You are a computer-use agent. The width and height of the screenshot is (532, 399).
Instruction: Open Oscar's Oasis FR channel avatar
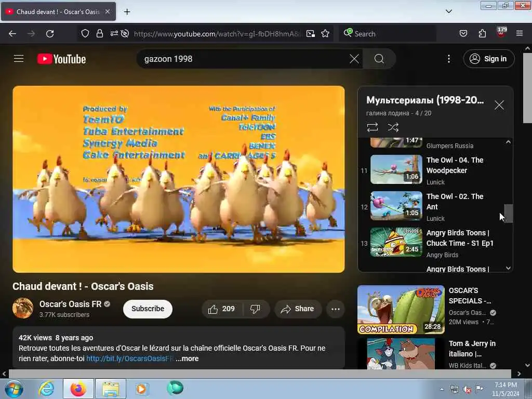tap(23, 308)
